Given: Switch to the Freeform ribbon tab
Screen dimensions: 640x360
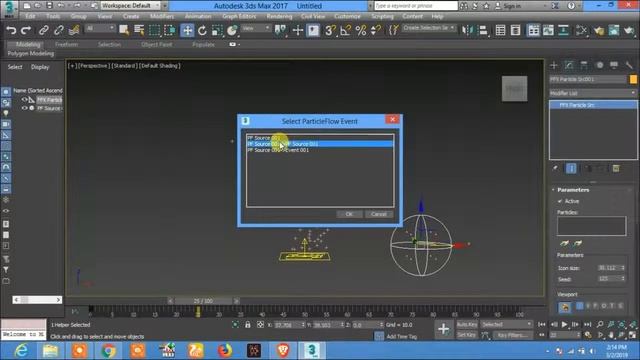Looking at the screenshot, I should [66, 44].
